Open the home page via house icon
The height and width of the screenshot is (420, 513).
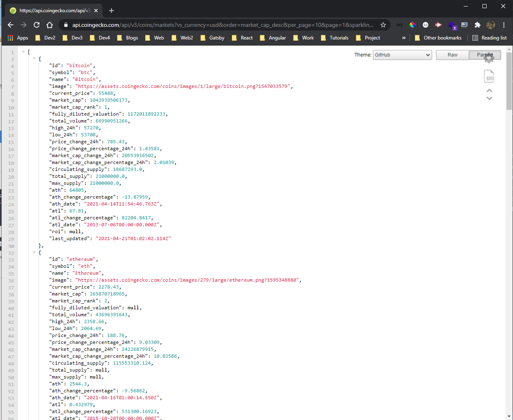(x=50, y=25)
